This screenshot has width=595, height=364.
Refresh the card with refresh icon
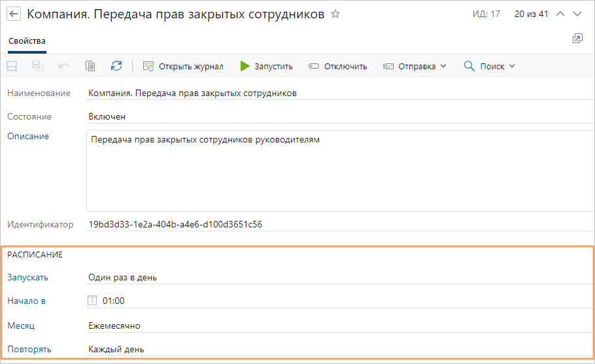(116, 66)
